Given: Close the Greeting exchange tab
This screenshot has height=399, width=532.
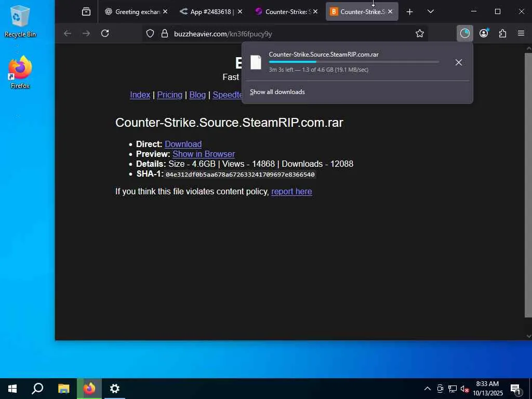Looking at the screenshot, I should [165, 11].
